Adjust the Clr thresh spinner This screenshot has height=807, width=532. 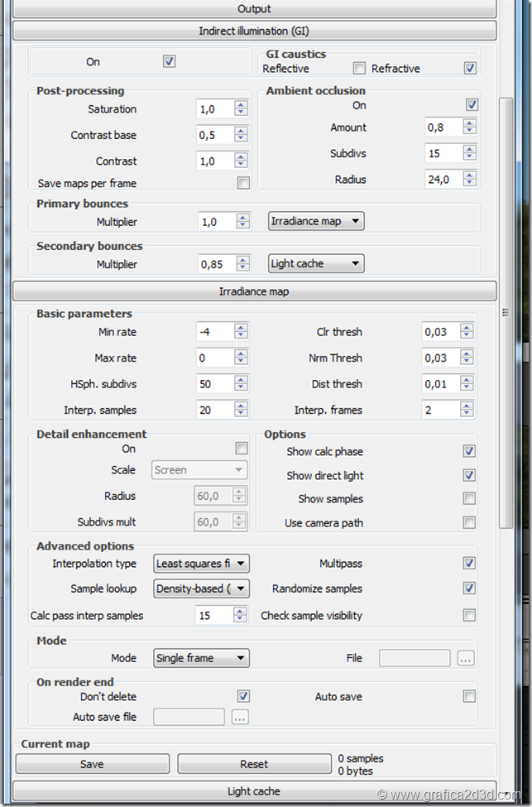(469, 332)
